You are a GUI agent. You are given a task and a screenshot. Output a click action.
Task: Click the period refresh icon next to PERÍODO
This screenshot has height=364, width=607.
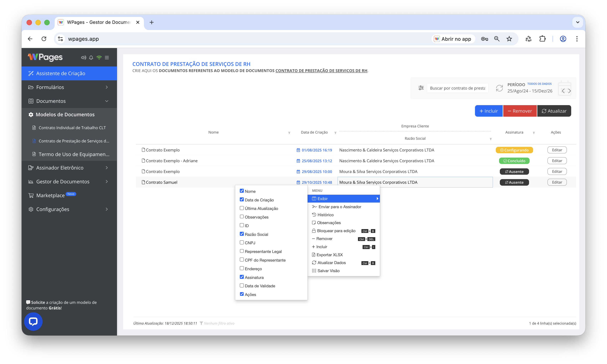click(x=499, y=88)
